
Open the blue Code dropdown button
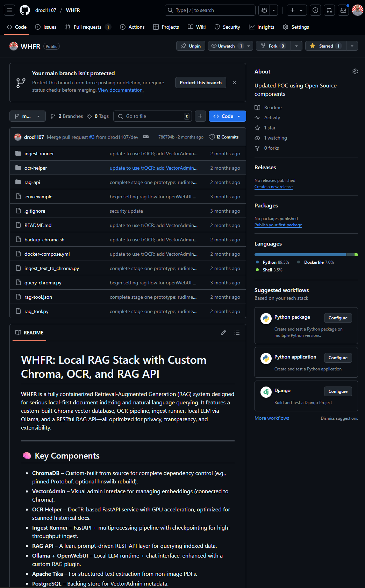pos(227,116)
